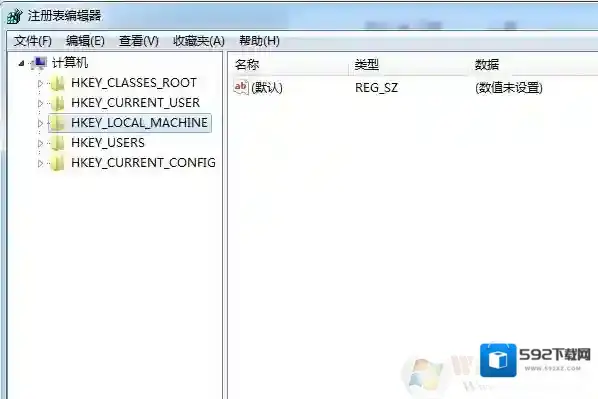
Task: Expand the HKEY_LOCAL_MACHINE key
Action: tap(40, 123)
